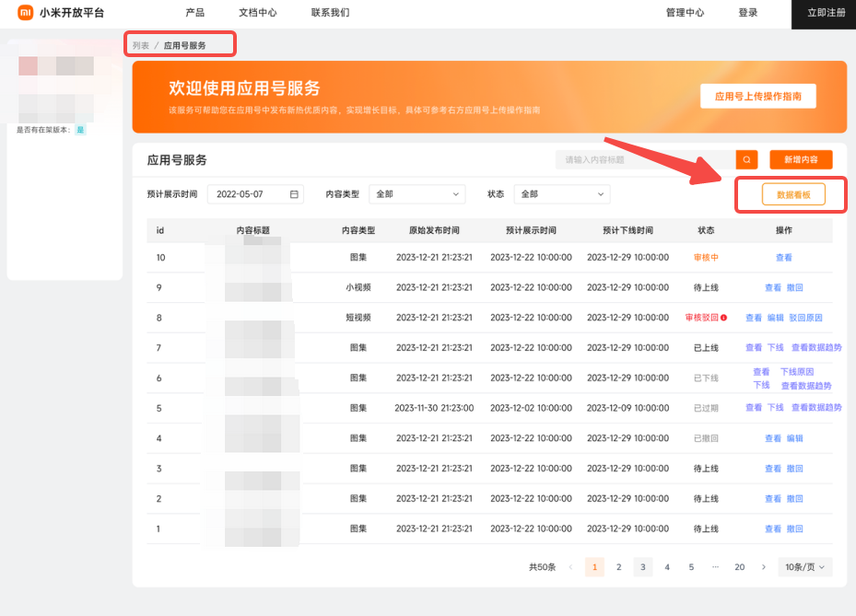Click the pagination ellipsis to jump pages
Screen dimensions: 856x616
[715, 567]
